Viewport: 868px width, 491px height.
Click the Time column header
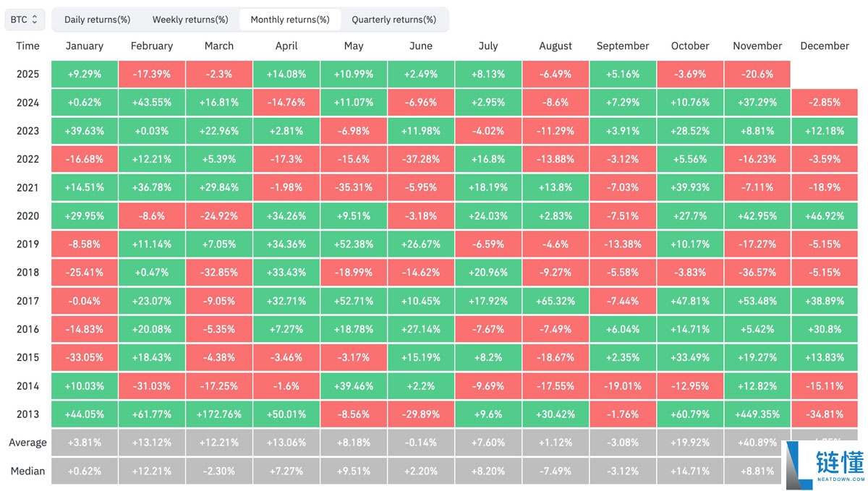(x=27, y=46)
